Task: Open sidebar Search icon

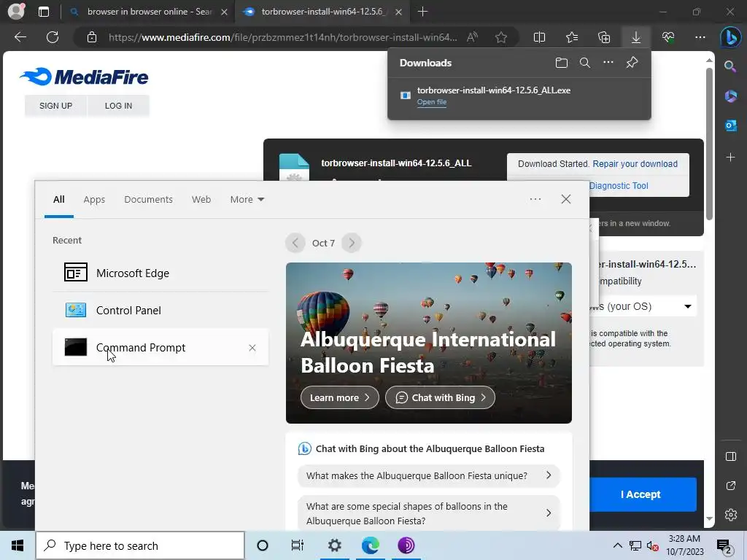Action: 730,66
